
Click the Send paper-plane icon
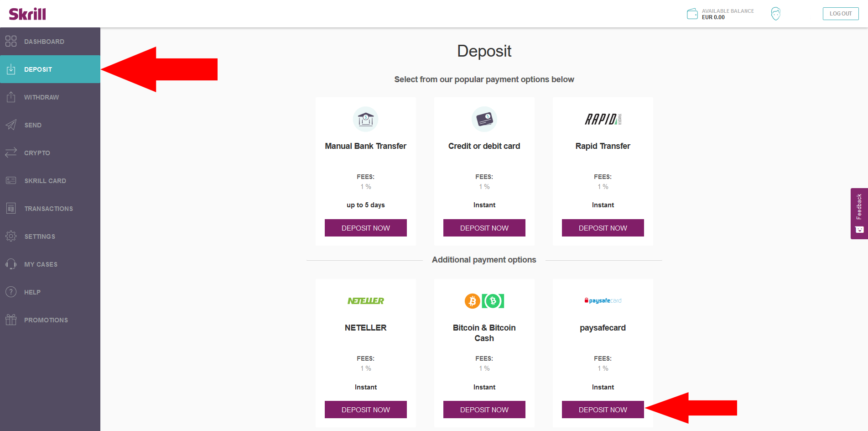click(11, 125)
